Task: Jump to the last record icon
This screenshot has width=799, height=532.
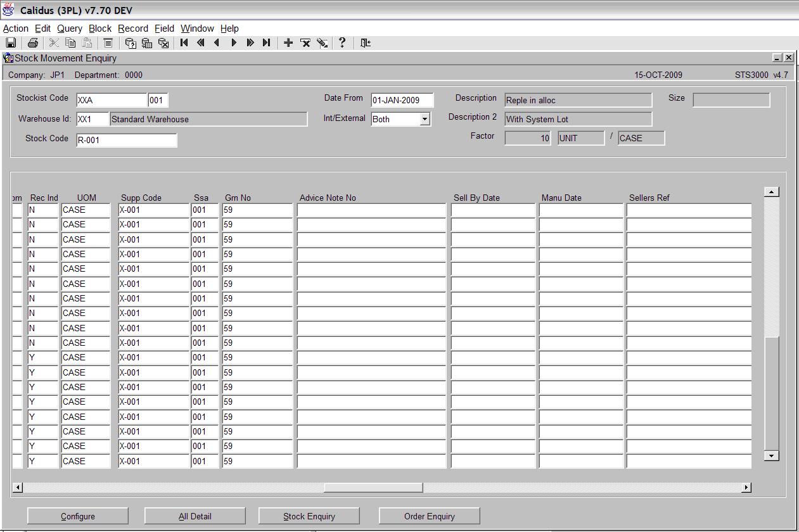Action: coord(267,43)
